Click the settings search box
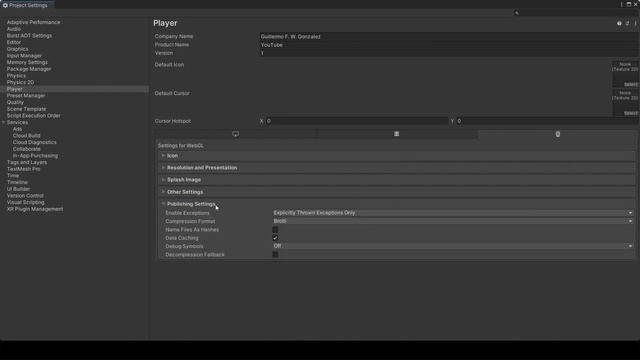 pos(576,13)
